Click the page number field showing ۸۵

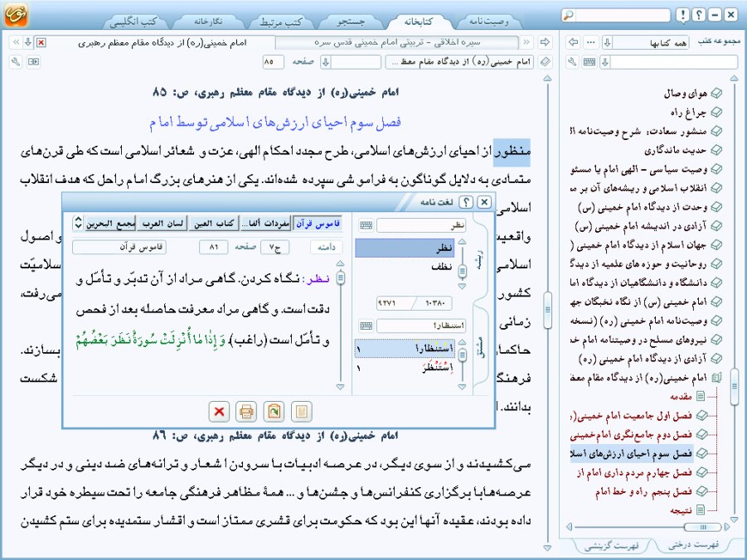pos(273,62)
